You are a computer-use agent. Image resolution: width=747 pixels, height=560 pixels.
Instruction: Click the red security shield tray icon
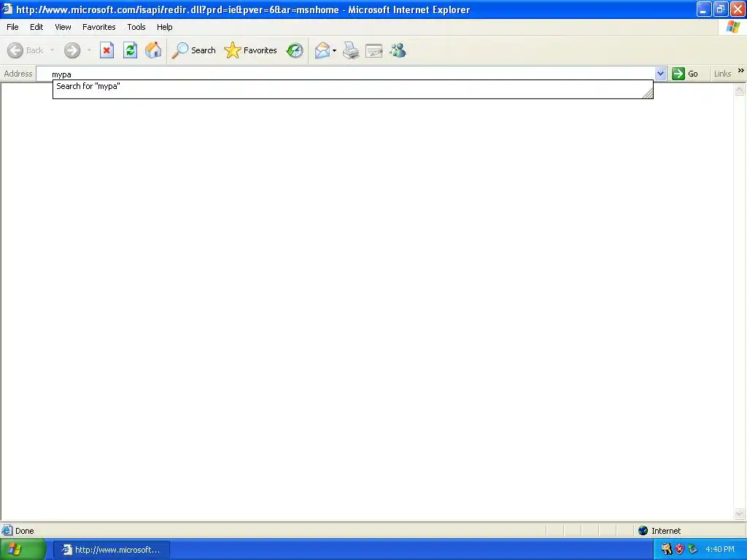coord(680,550)
